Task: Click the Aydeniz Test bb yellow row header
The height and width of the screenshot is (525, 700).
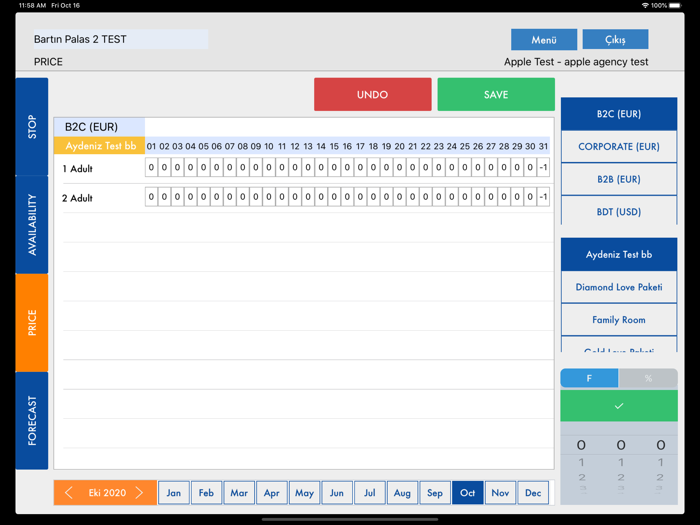Action: point(100,146)
